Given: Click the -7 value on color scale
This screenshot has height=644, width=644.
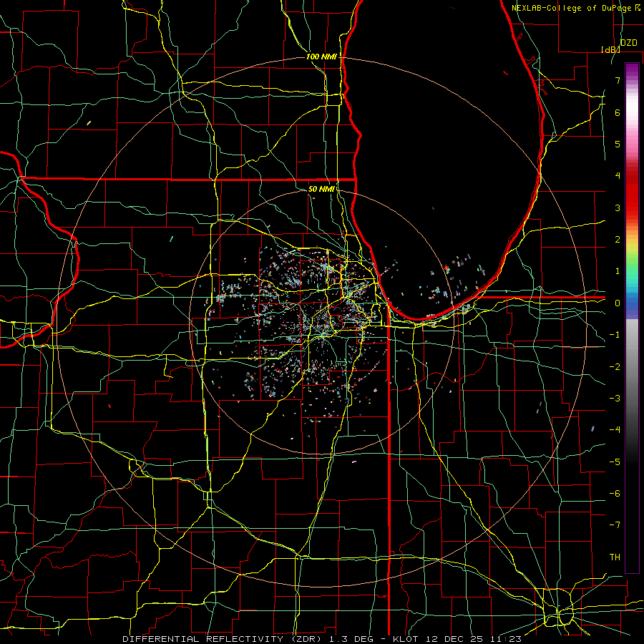Looking at the screenshot, I should click(615, 525).
